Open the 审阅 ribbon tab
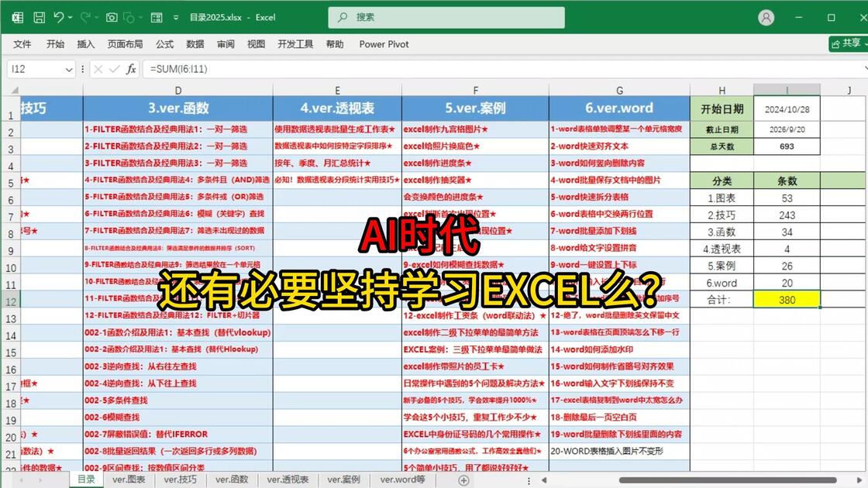This screenshot has width=868, height=488. 226,44
